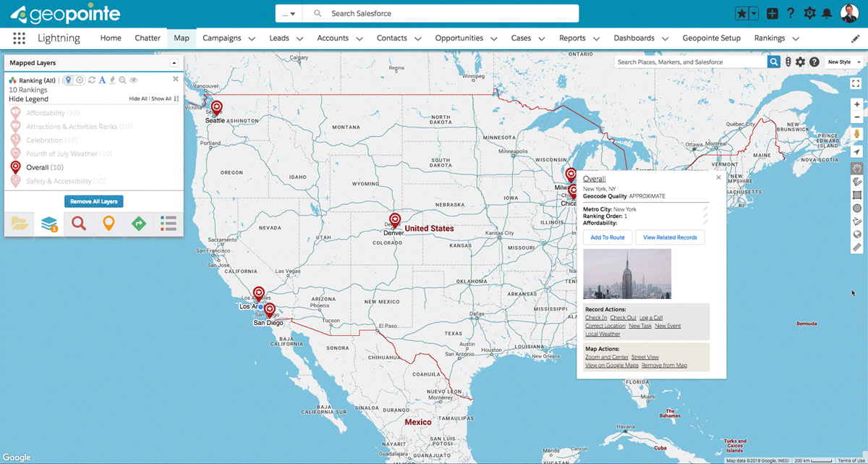Viewport: 868px width, 464px height.
Task: Click the Local Weather link
Action: 603,334
